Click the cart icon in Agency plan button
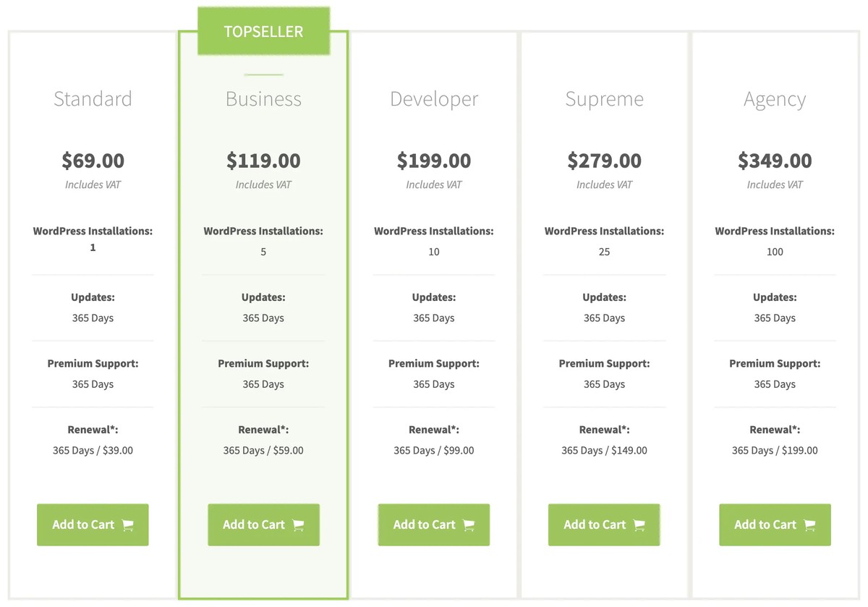Image resolution: width=868 pixels, height=607 pixels. [x=810, y=525]
